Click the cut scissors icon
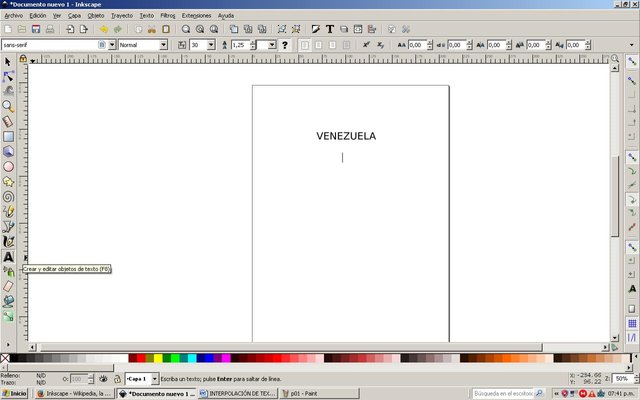The width and height of the screenshot is (640, 400). coord(152,29)
